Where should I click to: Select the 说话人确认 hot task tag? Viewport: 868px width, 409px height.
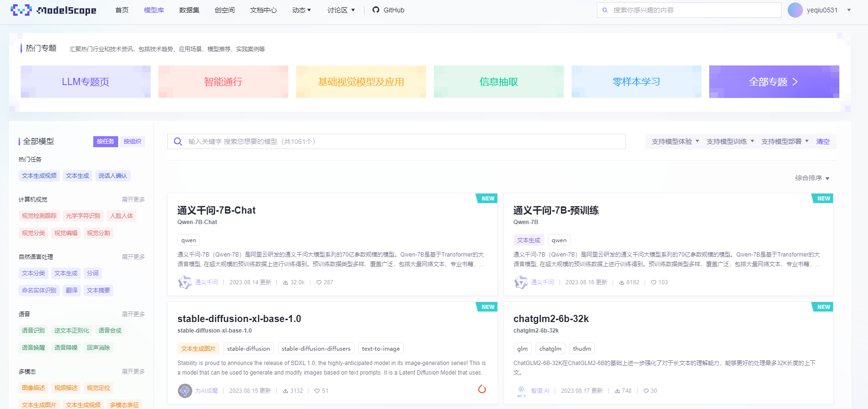click(113, 176)
